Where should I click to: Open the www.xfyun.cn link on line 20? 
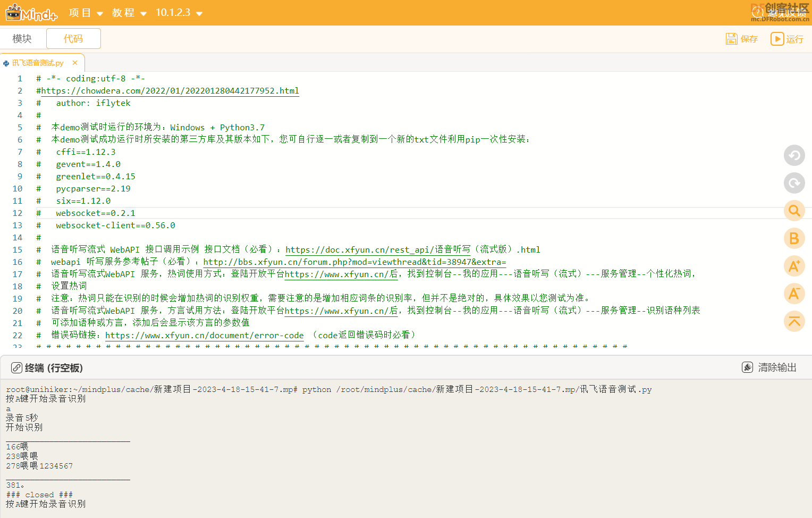(341, 311)
